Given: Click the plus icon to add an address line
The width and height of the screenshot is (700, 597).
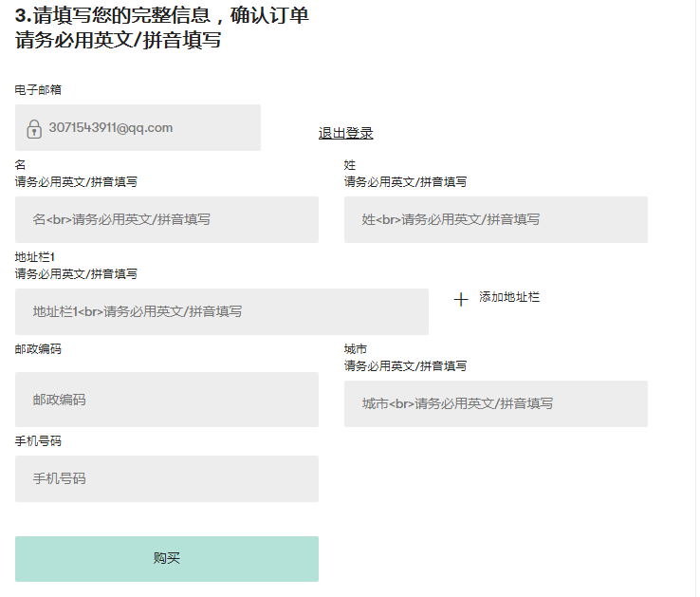Looking at the screenshot, I should pos(461,299).
